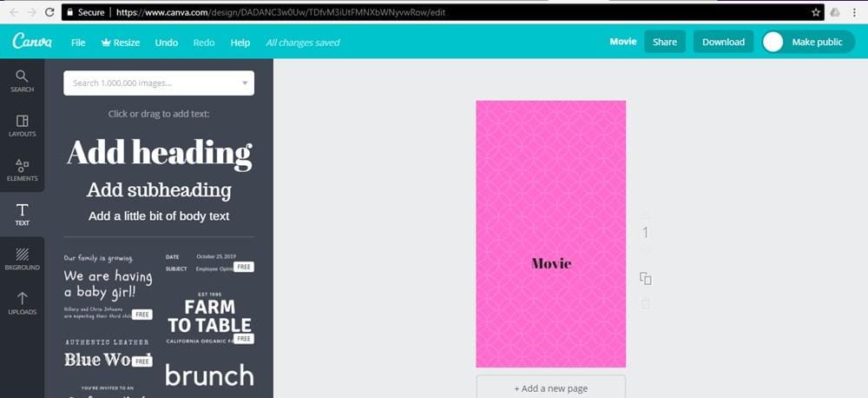Bookmark this page with star icon
The image size is (868, 398).
[x=816, y=12]
